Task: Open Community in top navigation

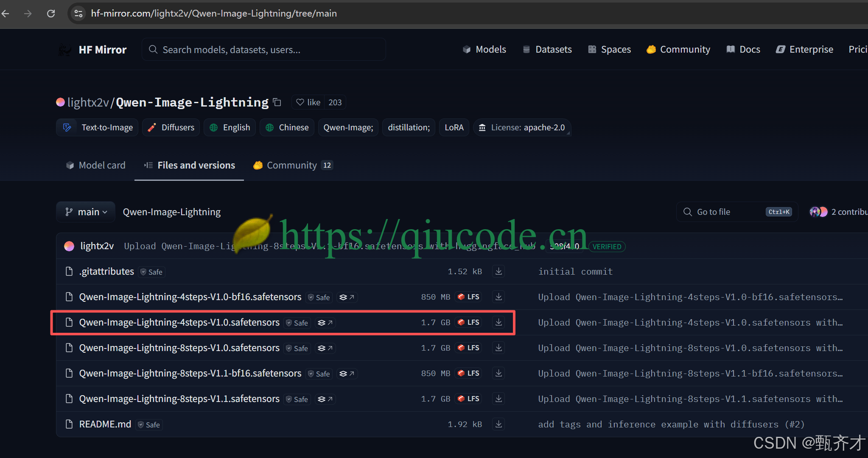Action: coord(678,50)
